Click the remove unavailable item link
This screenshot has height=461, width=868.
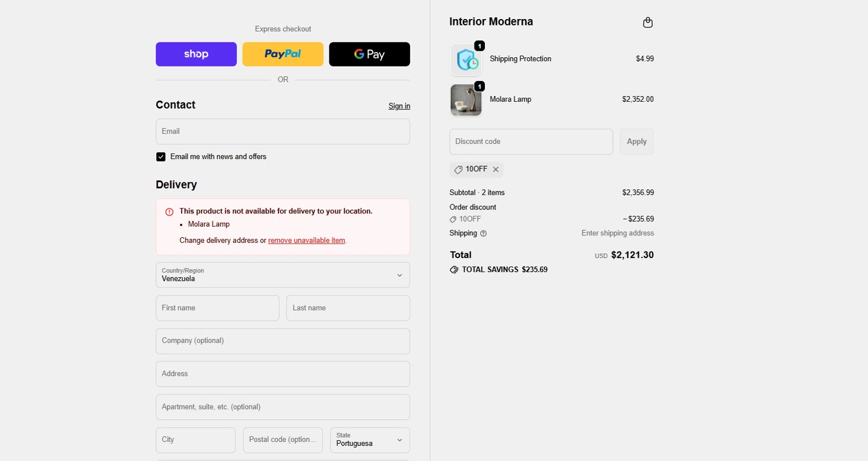(307, 241)
